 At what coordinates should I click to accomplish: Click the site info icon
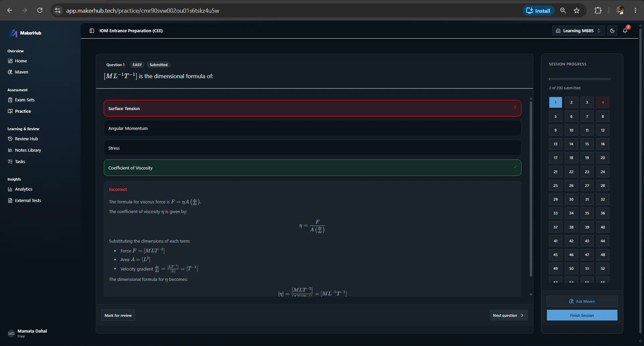coord(58,10)
